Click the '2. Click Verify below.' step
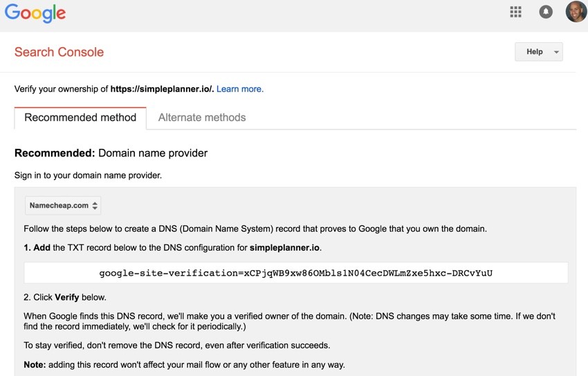 coord(65,297)
